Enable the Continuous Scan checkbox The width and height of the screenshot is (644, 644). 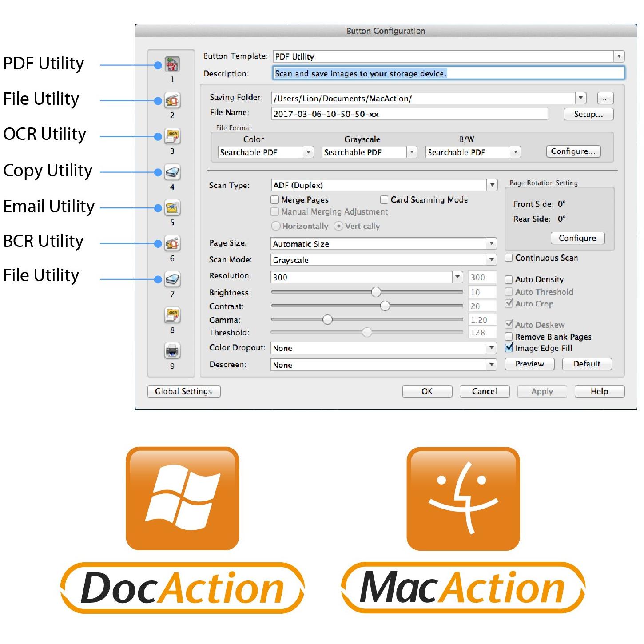click(x=509, y=258)
